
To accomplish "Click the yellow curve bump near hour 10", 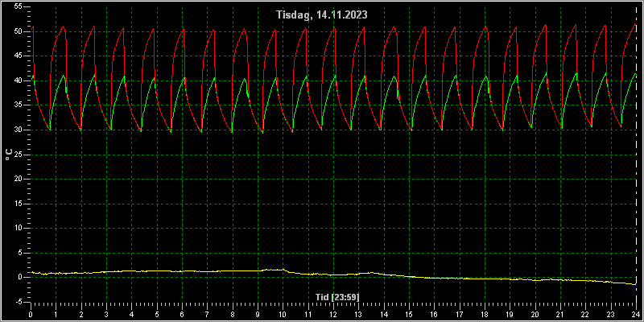I will pyautogui.click(x=275, y=270).
